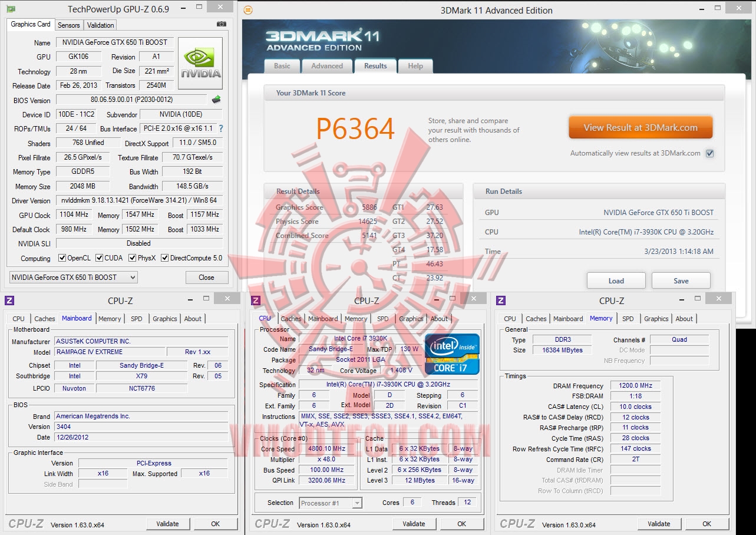Image resolution: width=756 pixels, height=535 pixels.
Task: Click the NVIDIA logo in GPU-Z
Action: [x=200, y=64]
